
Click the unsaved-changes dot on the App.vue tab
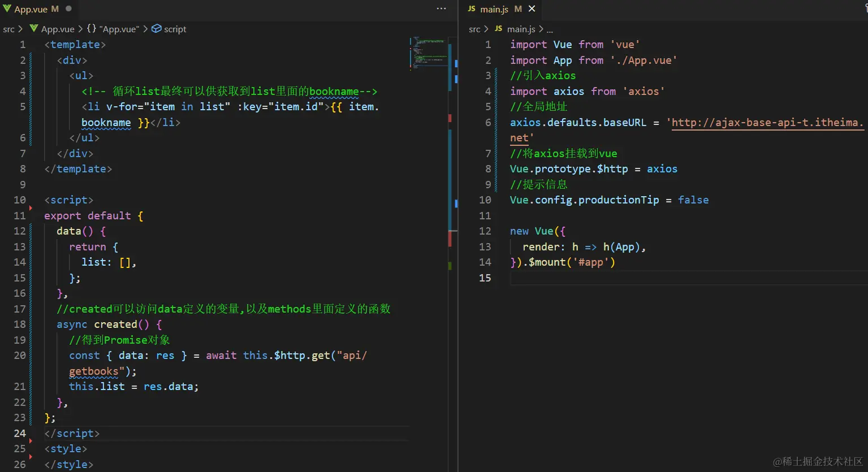click(68, 8)
